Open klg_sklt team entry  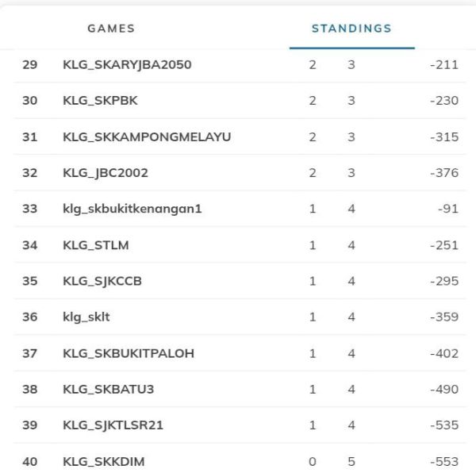86,317
